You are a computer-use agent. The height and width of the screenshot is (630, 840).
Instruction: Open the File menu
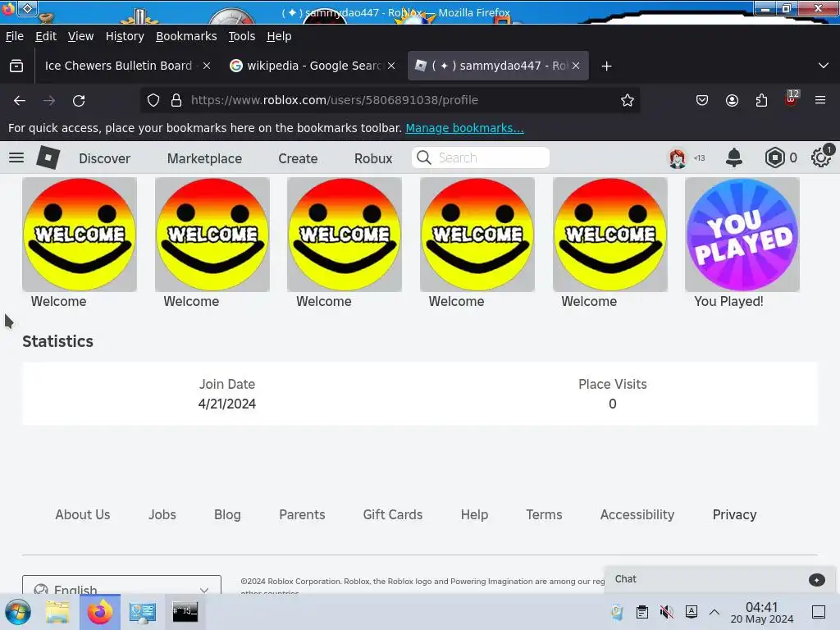15,36
